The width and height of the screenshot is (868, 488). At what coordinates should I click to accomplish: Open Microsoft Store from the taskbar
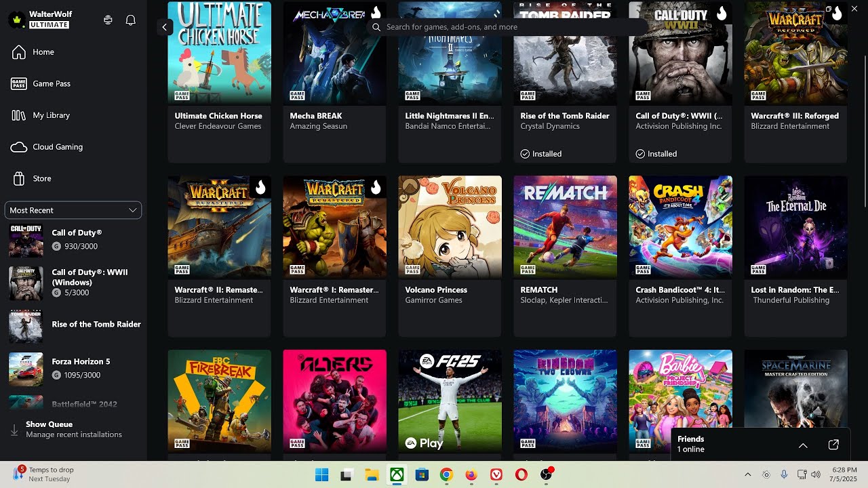pos(422,474)
